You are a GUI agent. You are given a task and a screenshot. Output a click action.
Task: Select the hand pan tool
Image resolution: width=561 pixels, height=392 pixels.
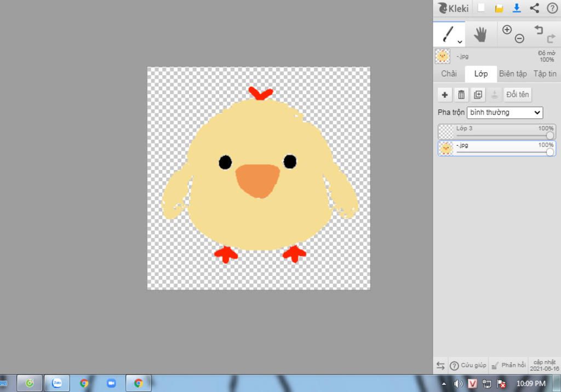coord(480,34)
